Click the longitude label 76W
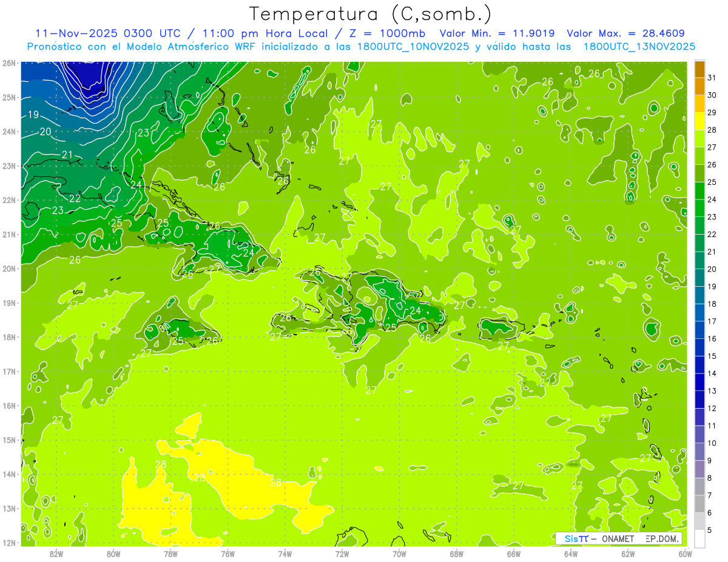 228,554
